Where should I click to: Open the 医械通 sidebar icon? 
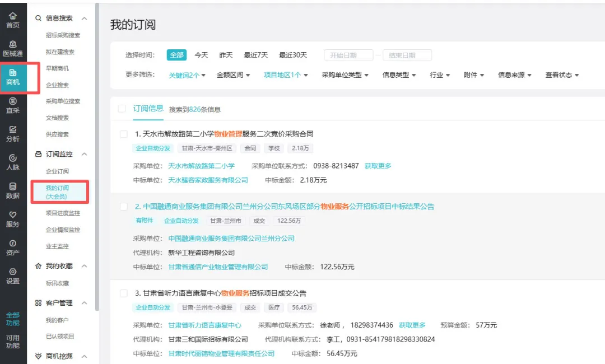tap(13, 48)
